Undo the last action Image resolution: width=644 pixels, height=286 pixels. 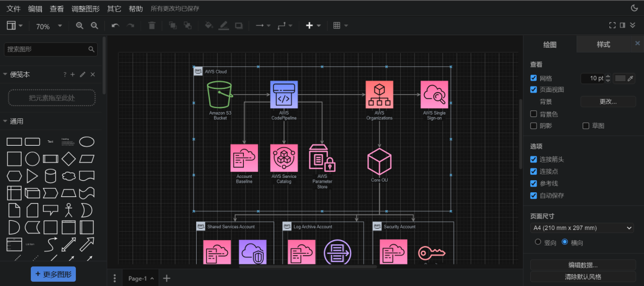116,26
